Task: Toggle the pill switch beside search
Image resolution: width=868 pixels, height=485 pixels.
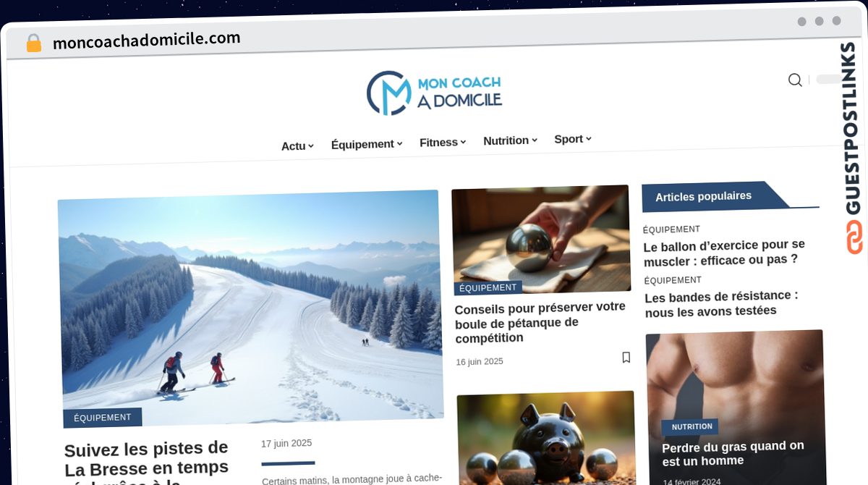Action: pyautogui.click(x=829, y=80)
